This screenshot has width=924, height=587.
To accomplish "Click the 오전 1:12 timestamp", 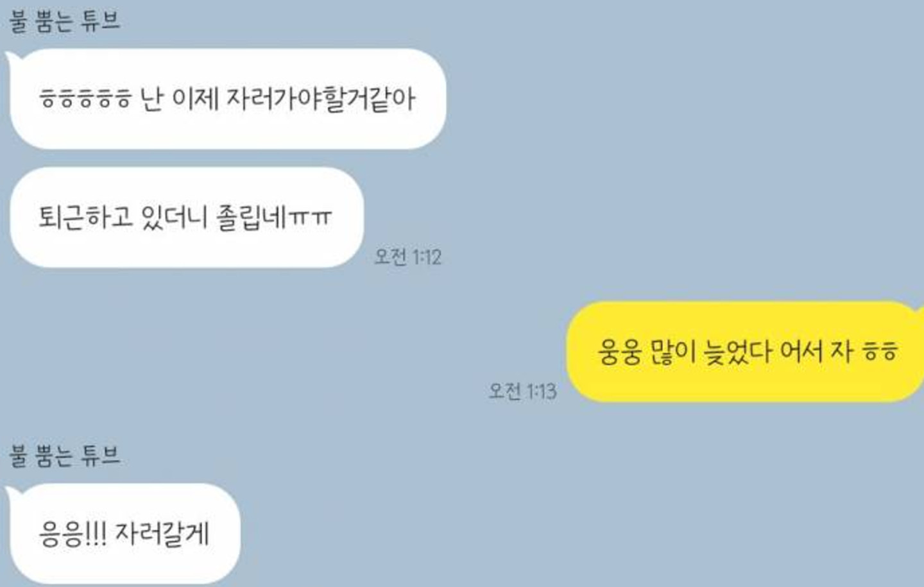I will pos(408,257).
